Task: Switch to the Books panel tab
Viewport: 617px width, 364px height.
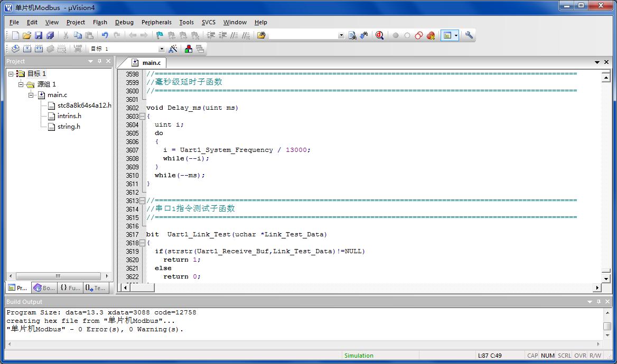Action: 44,288
